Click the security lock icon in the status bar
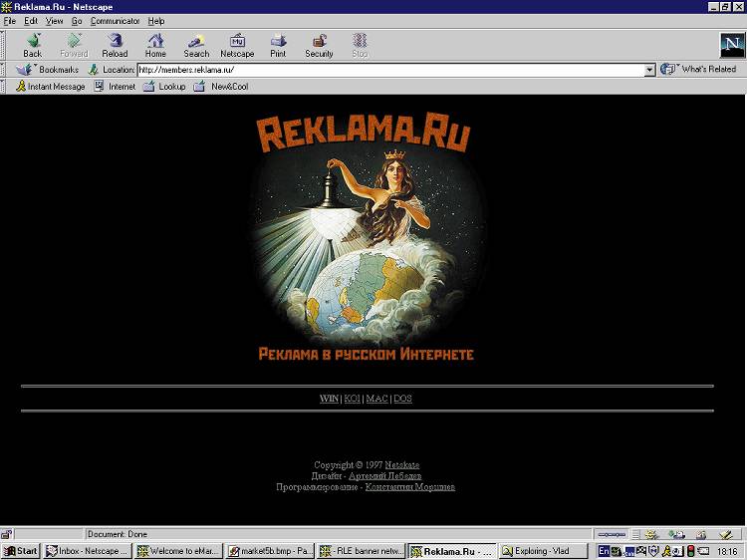747x560 pixels. (x=6, y=534)
